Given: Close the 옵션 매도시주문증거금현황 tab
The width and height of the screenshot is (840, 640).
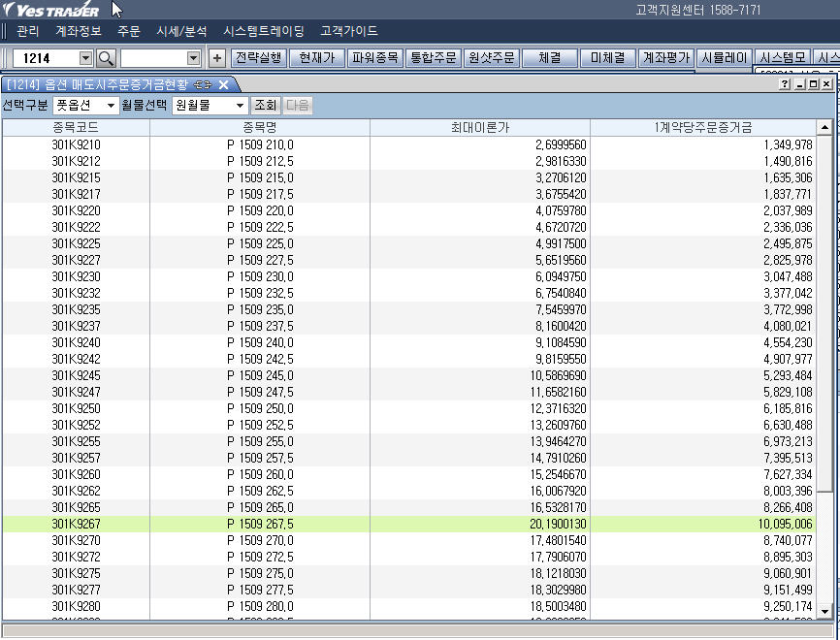Looking at the screenshot, I should click(x=223, y=84).
